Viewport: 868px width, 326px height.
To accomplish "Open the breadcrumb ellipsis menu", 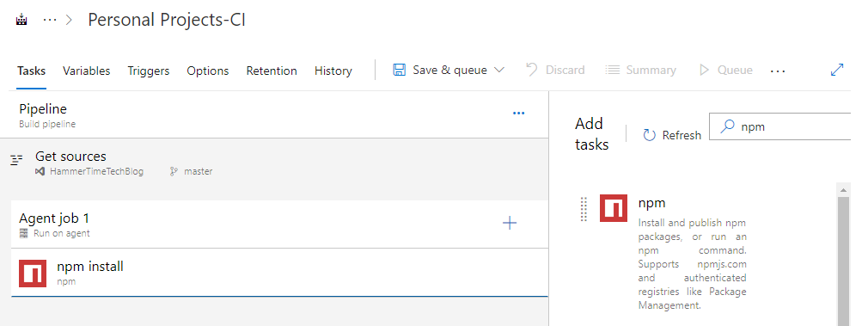I will tap(50, 20).
